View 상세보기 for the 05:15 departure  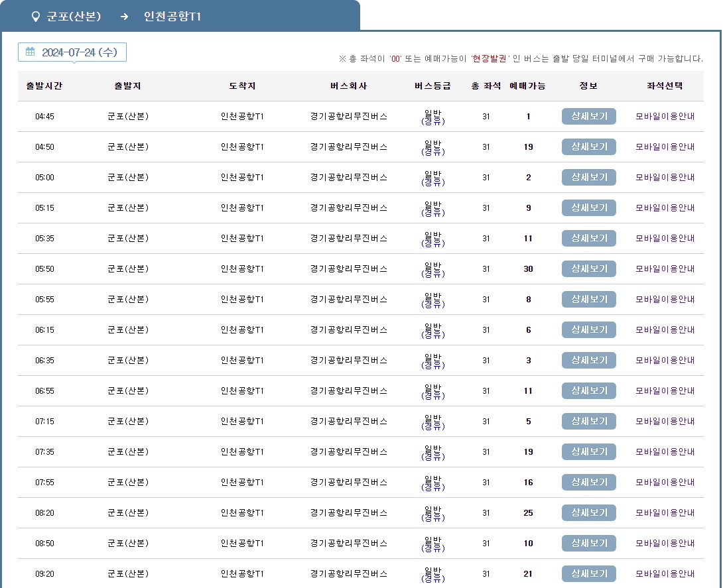point(589,208)
